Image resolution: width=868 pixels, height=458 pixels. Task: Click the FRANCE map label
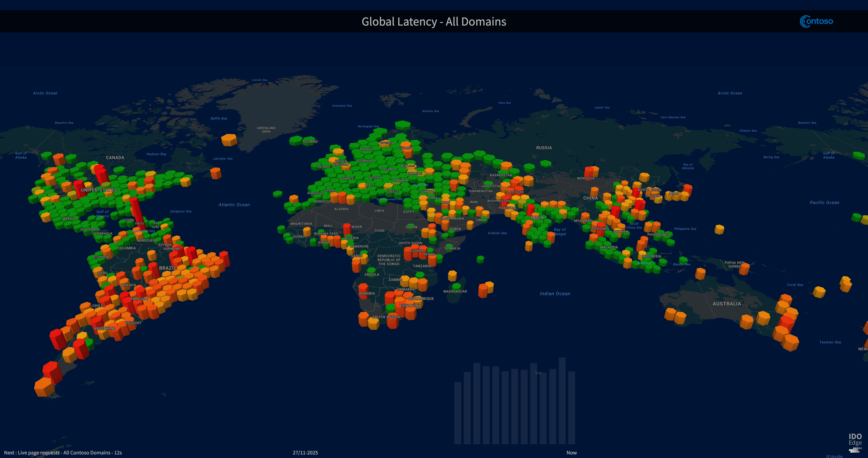tap(347, 179)
